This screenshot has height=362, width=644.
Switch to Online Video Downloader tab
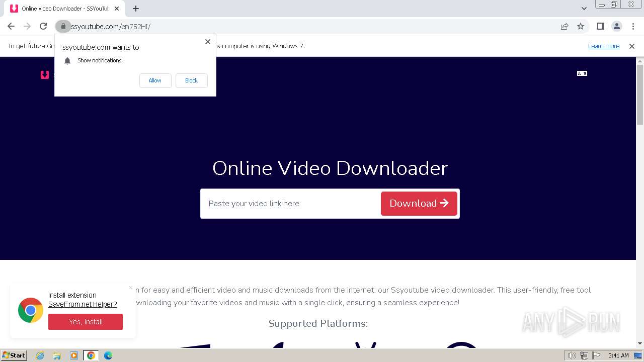pos(65,9)
